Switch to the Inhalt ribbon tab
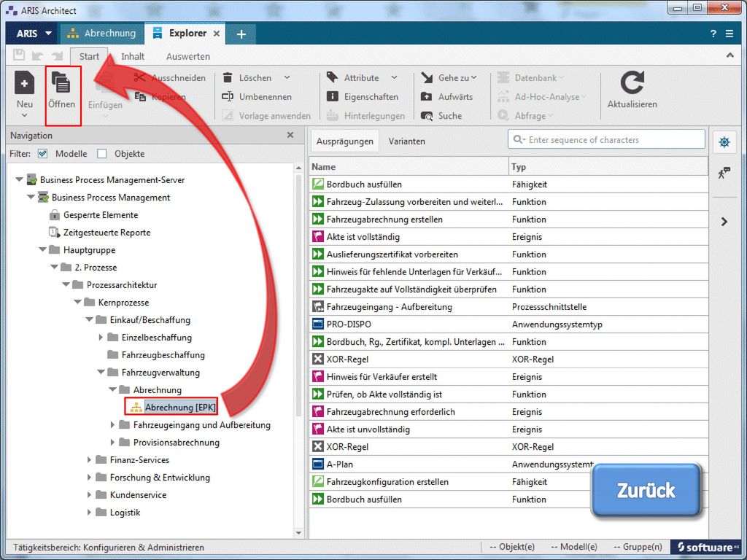Image resolution: width=747 pixels, height=560 pixels. point(133,56)
